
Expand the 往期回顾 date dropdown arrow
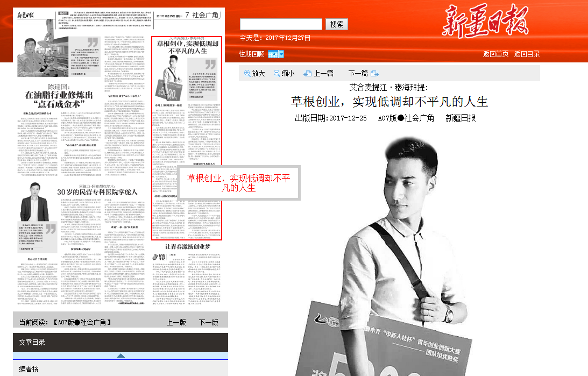pyautogui.click(x=281, y=54)
